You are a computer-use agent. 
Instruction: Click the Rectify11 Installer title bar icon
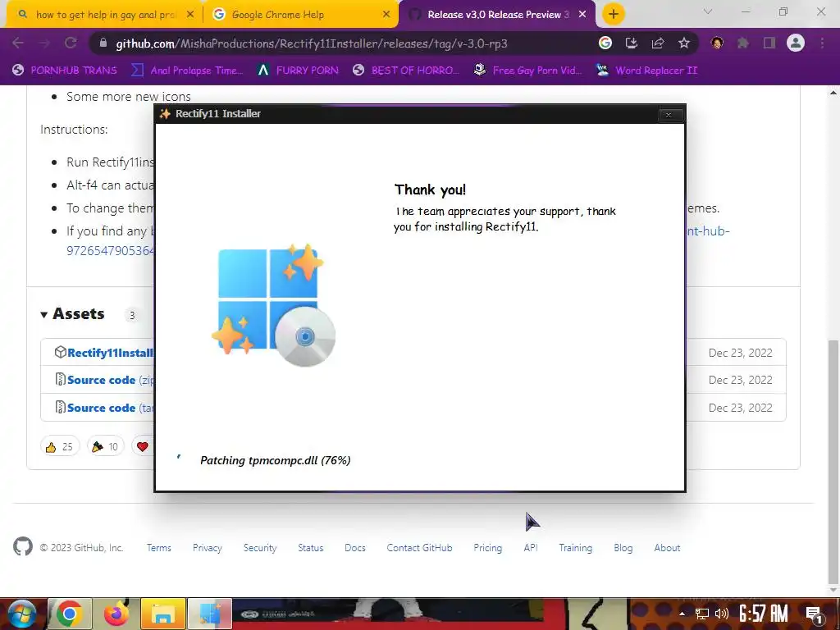click(x=165, y=113)
